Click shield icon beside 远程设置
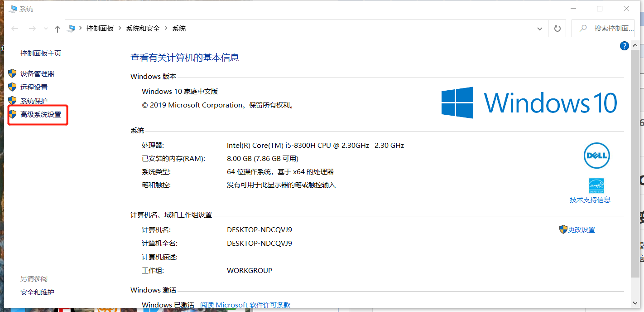The width and height of the screenshot is (644, 312). (x=13, y=87)
